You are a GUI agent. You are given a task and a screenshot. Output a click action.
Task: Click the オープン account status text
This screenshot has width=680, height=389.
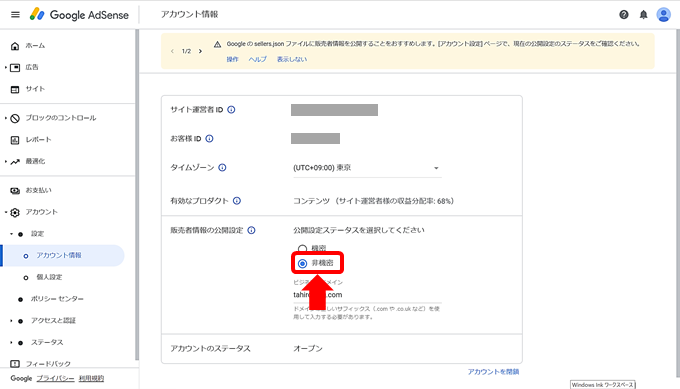(x=308, y=349)
